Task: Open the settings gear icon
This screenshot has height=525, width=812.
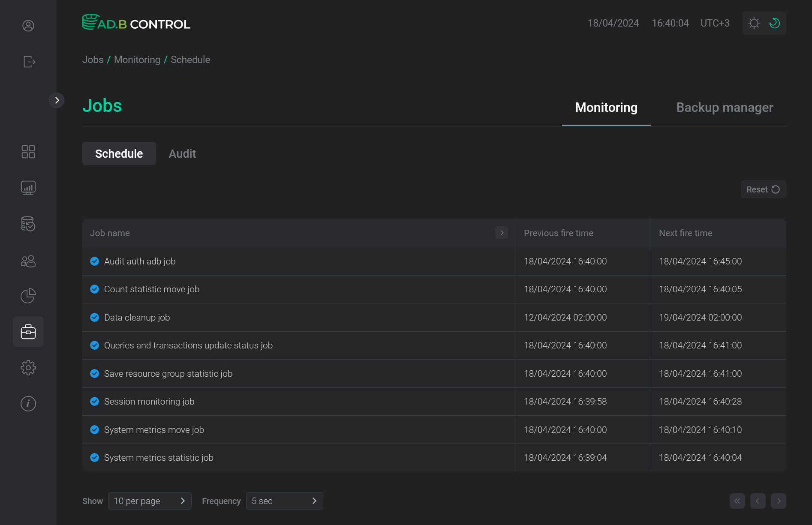Action: (28, 367)
